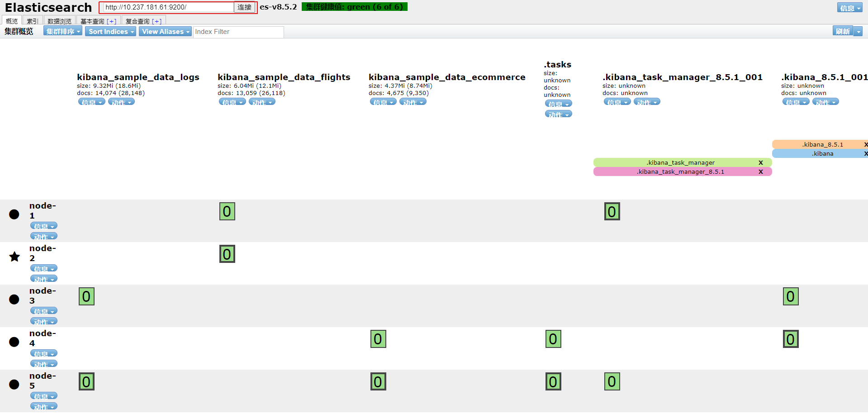Open node-2 动作 actions dropdown
This screenshot has width=868, height=414.
point(44,279)
